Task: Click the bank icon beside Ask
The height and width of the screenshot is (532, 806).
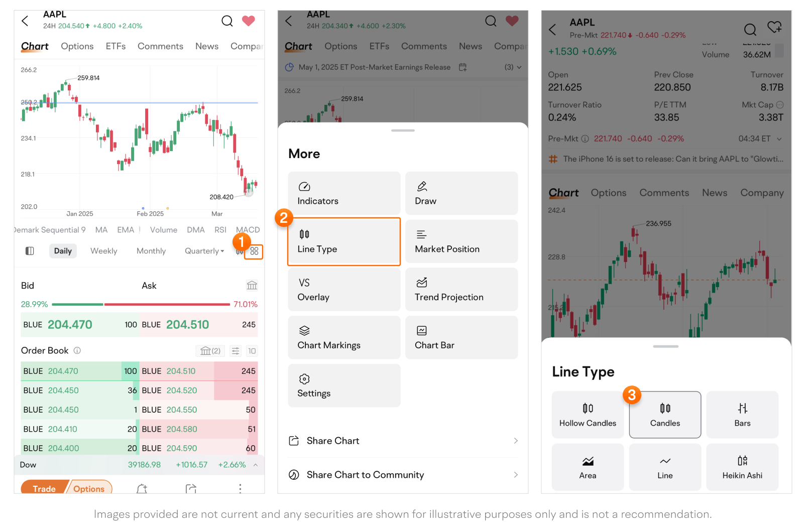Action: (x=252, y=286)
